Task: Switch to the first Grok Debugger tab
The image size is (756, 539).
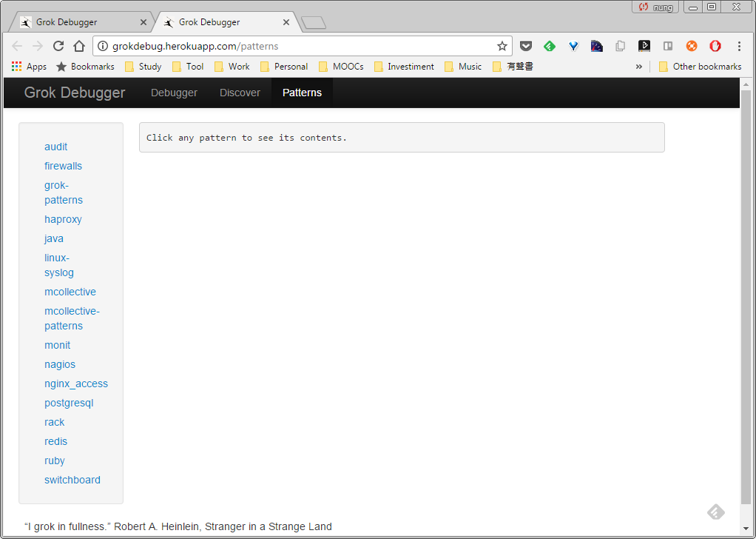Action: pos(81,22)
